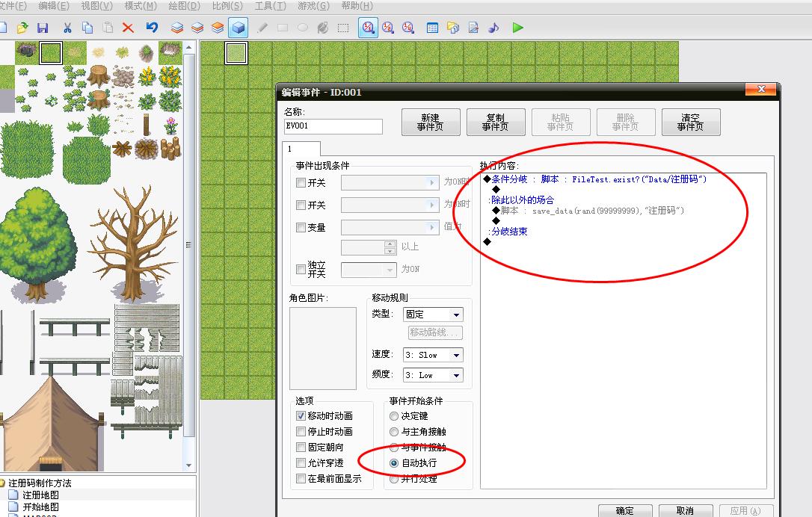The image size is (812, 517).
Task: Open the 速度 speed dropdown
Action: [433, 355]
